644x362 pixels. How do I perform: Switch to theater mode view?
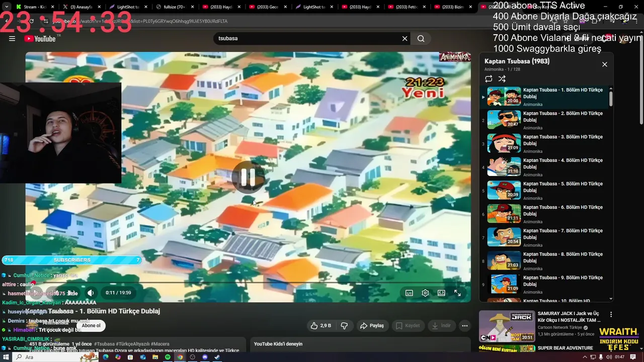pyautogui.click(x=441, y=293)
